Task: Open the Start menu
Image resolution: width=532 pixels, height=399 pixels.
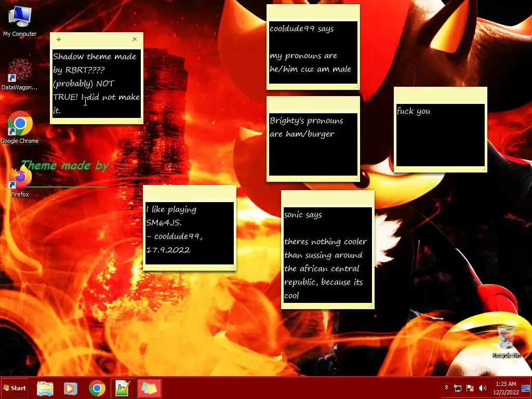Action: point(14,388)
